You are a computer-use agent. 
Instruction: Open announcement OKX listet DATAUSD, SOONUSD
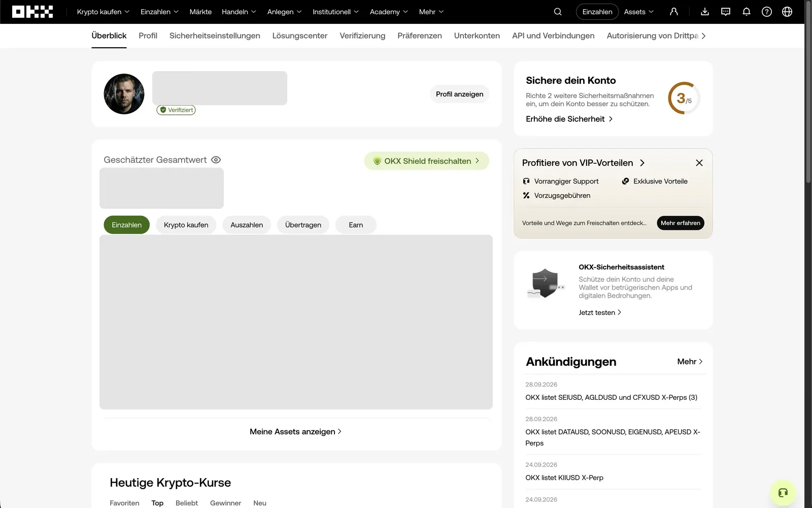point(613,437)
